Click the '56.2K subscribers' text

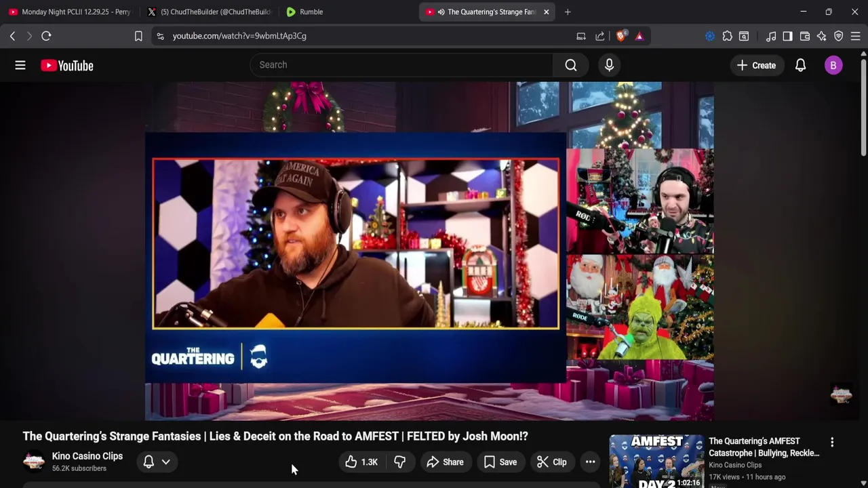79,468
